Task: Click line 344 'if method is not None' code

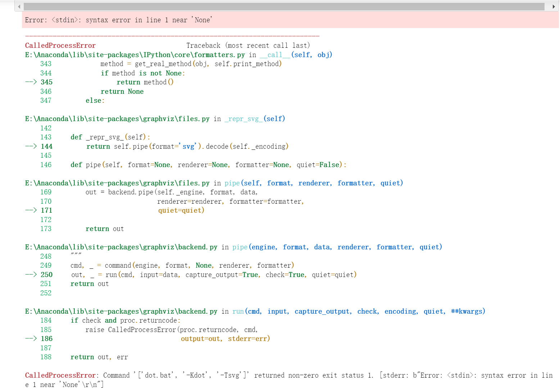Action: [x=143, y=73]
